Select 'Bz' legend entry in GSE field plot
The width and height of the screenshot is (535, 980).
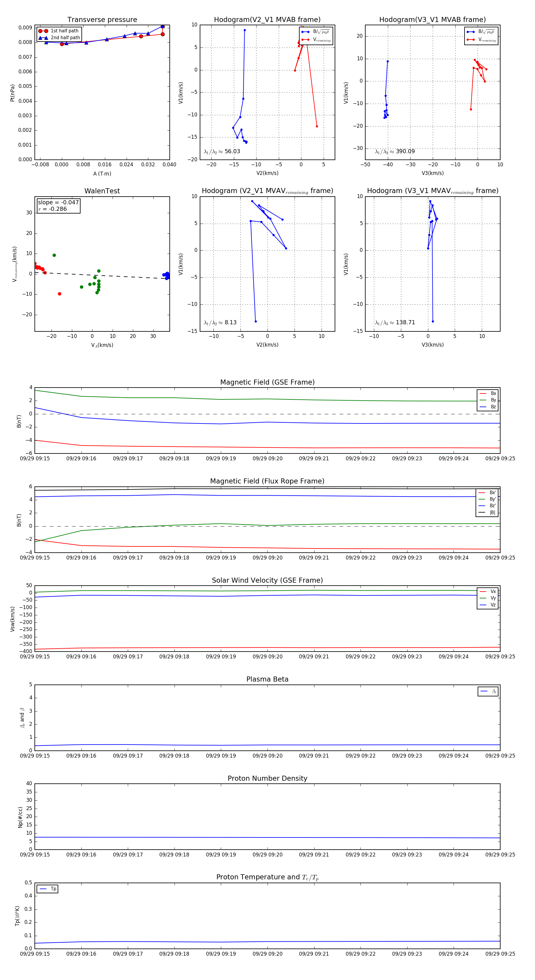click(x=488, y=407)
